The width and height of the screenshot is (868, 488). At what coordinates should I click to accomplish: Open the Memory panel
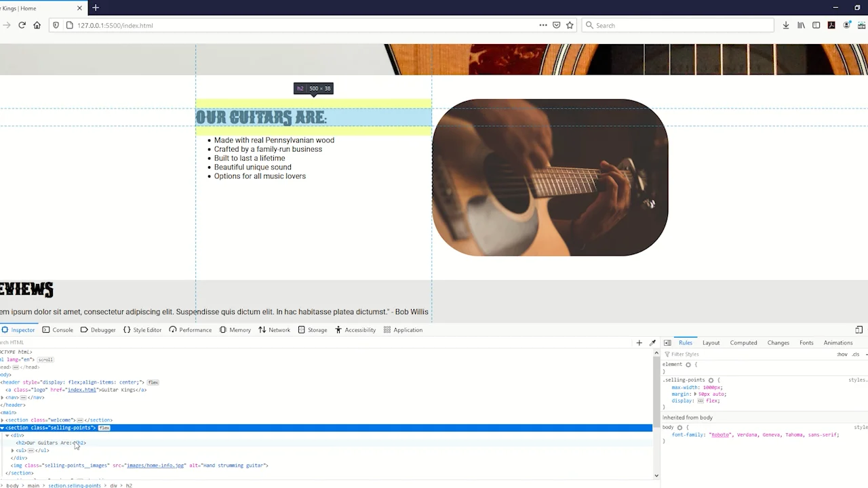pyautogui.click(x=235, y=330)
